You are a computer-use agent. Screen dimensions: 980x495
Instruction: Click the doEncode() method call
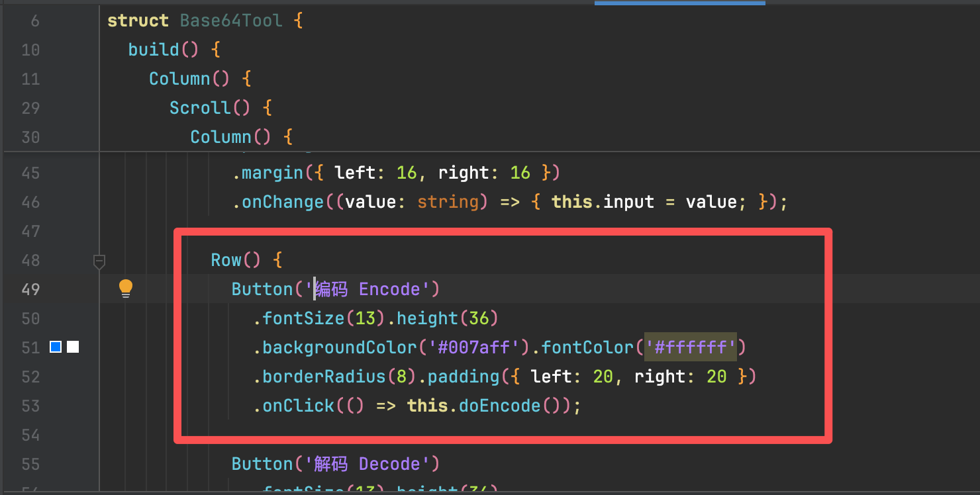[x=515, y=406]
